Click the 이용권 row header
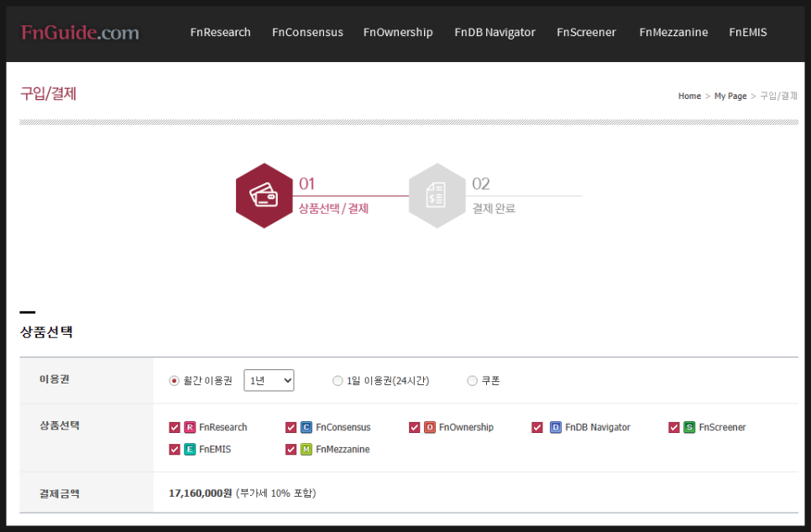This screenshot has height=532, width=811. click(x=55, y=379)
